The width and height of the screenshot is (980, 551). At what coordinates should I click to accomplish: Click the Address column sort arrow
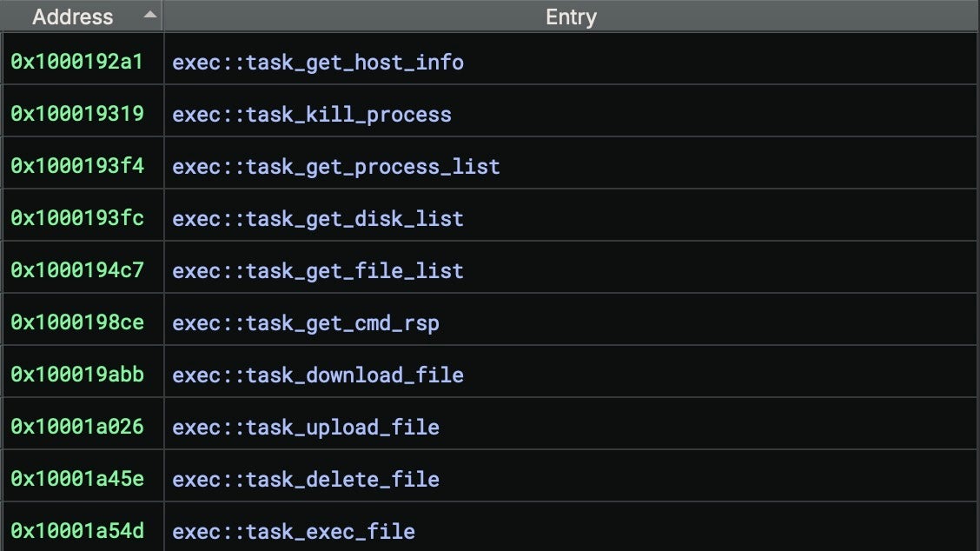tap(150, 15)
